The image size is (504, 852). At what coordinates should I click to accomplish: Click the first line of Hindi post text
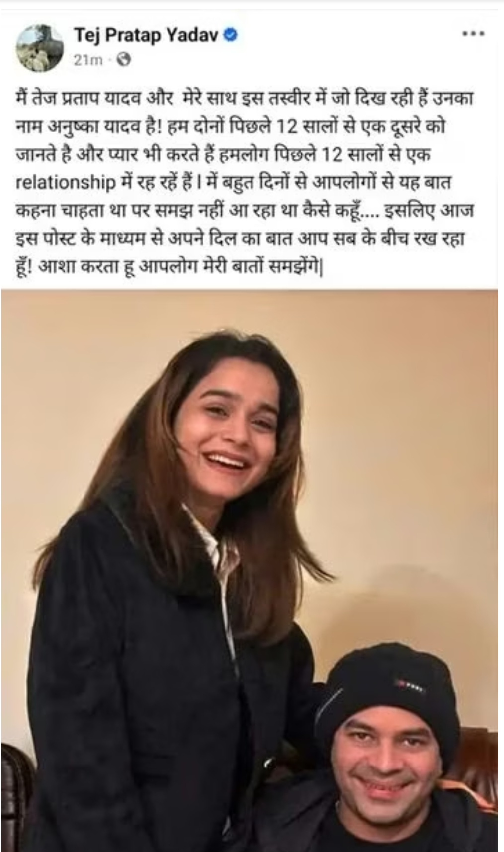[245, 98]
